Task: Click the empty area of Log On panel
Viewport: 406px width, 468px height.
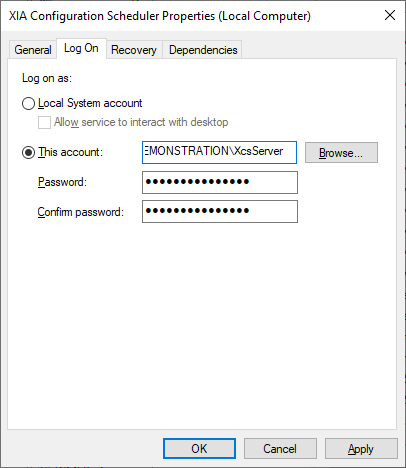Action: coord(202,325)
